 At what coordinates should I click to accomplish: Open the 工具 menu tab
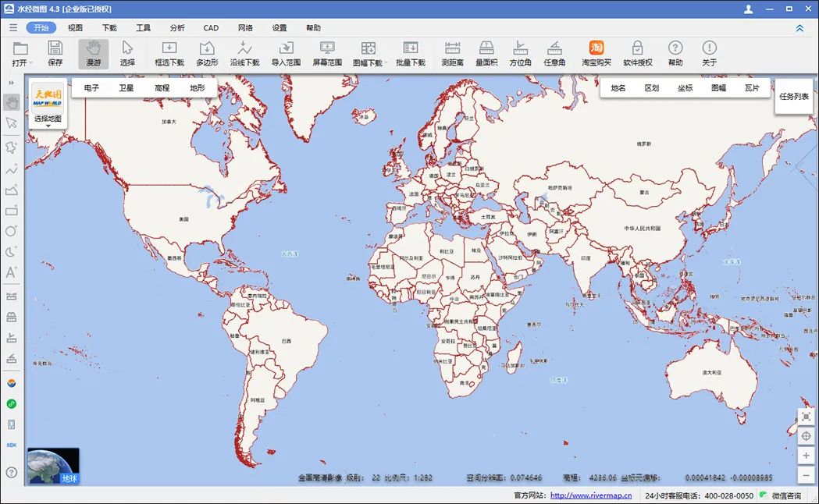(x=143, y=27)
